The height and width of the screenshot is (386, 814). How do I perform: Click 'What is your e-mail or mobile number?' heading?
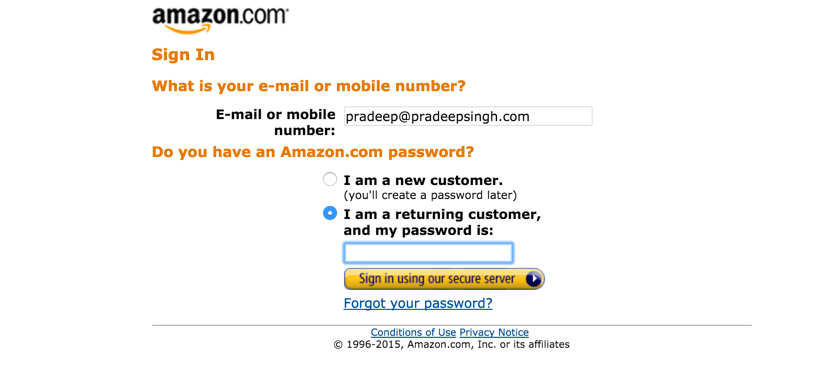[x=308, y=86]
